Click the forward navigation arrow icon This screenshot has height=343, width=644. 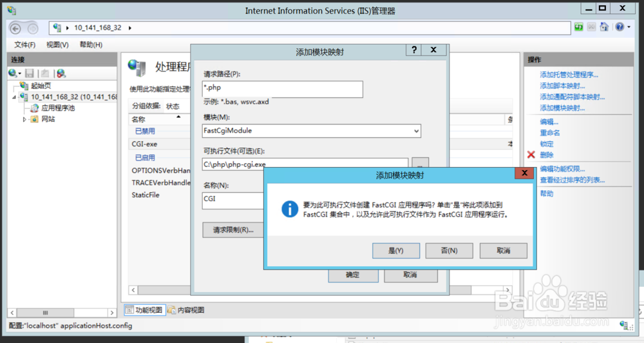33,28
